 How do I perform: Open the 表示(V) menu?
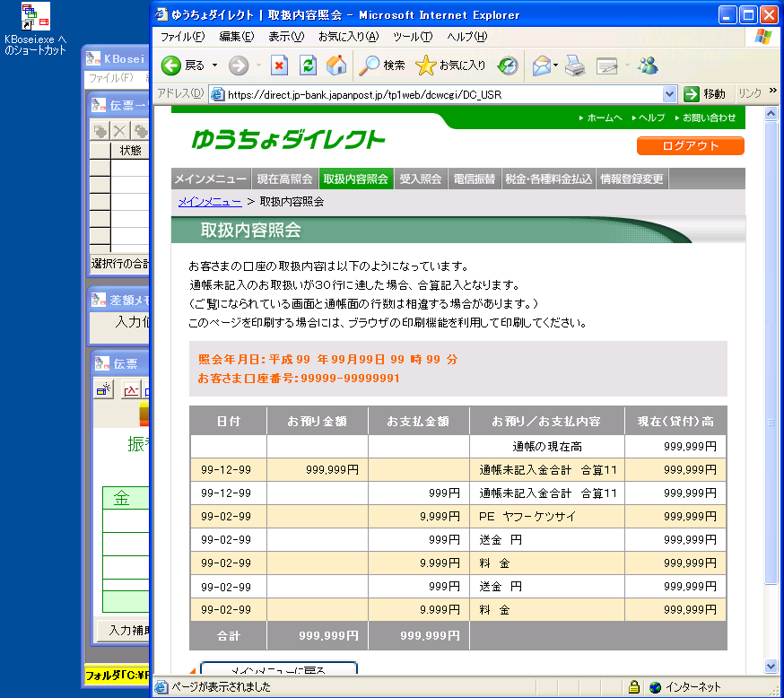[286, 37]
